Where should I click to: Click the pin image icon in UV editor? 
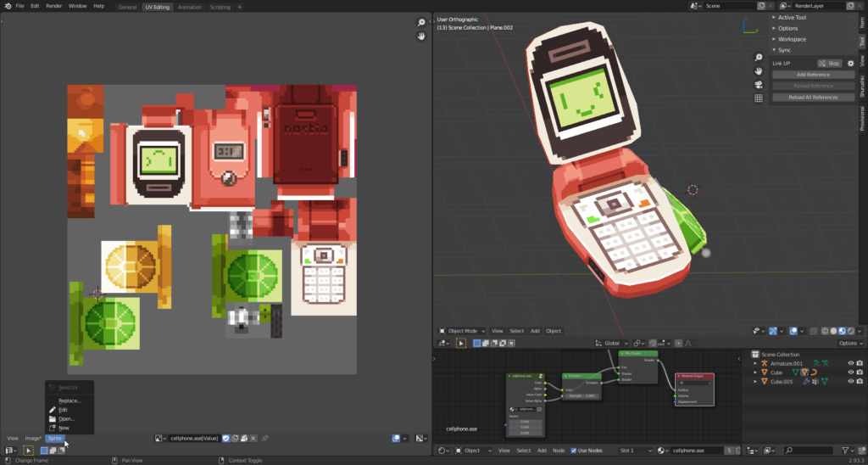[x=265, y=438]
